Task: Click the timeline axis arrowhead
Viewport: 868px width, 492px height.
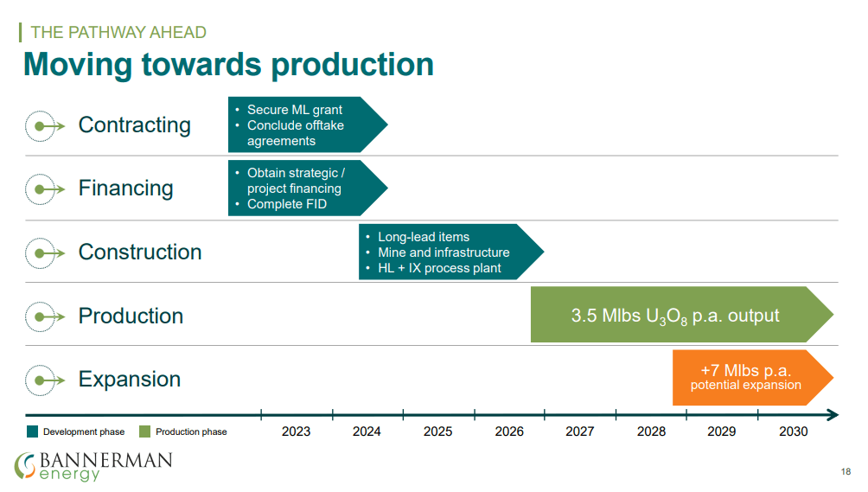Action: tap(833, 414)
